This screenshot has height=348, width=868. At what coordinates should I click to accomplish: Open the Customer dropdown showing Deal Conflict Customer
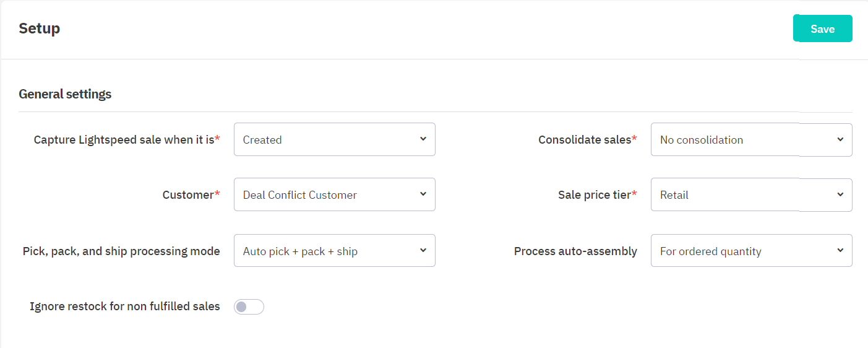click(x=334, y=194)
